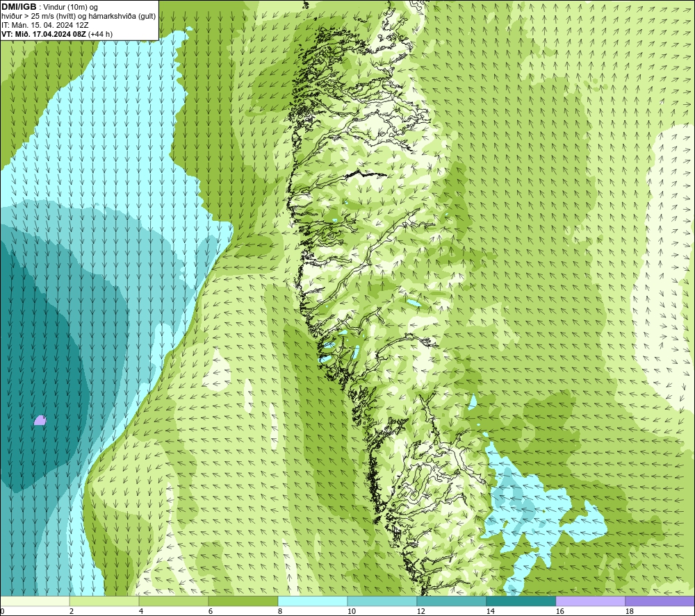
Task: Click the 'VT: Mið. 17.04.2024 08Z' valid time
Action: pos(44,34)
